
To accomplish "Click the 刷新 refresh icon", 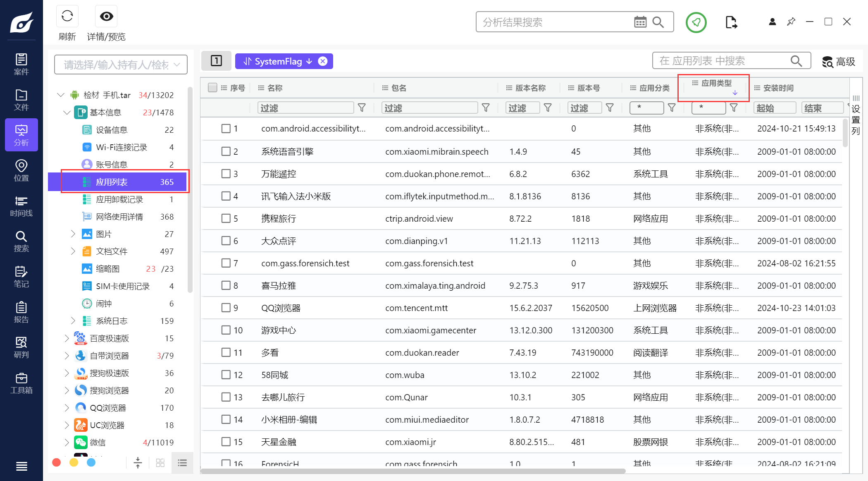I will coord(67,17).
